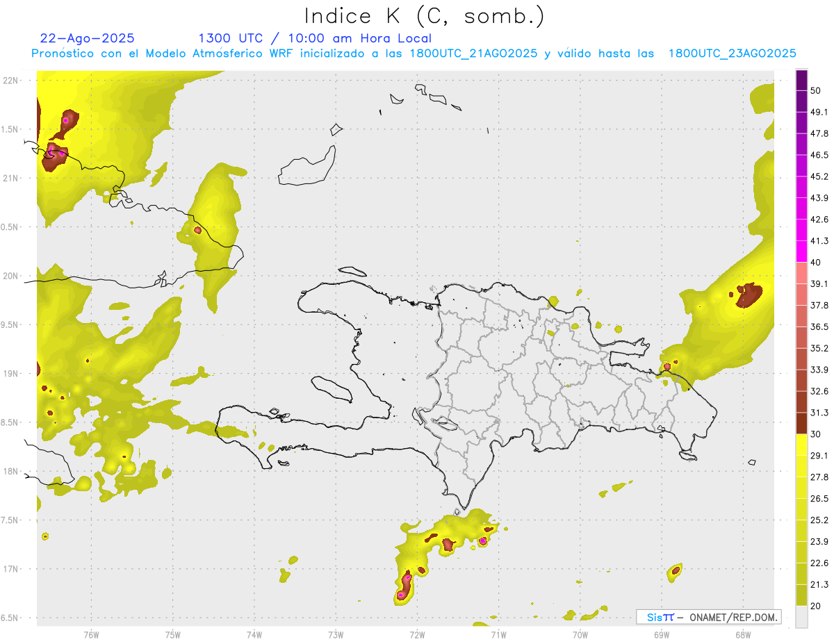This screenshot has width=834, height=644.
Task: Click the '19N' latitude axis label
Action: click(10, 374)
